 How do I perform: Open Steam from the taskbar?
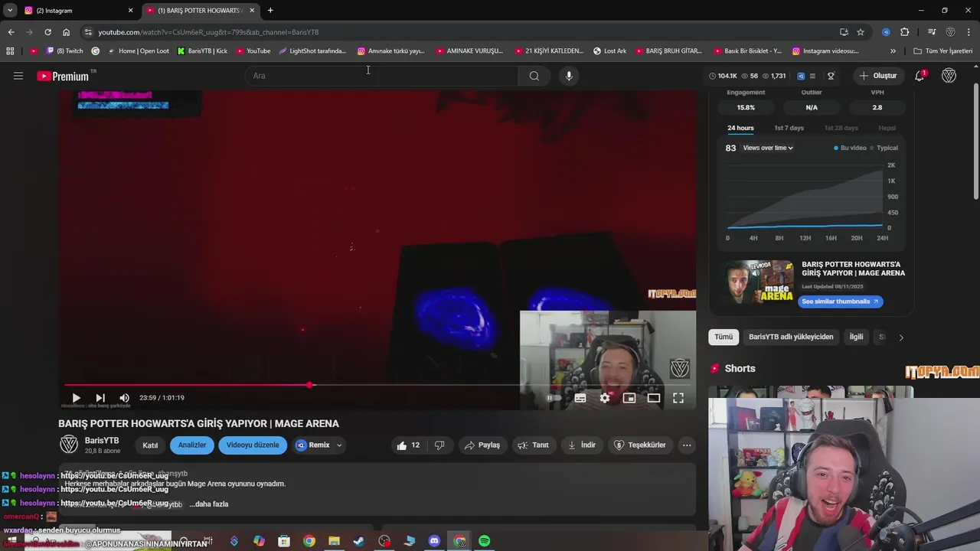(359, 541)
